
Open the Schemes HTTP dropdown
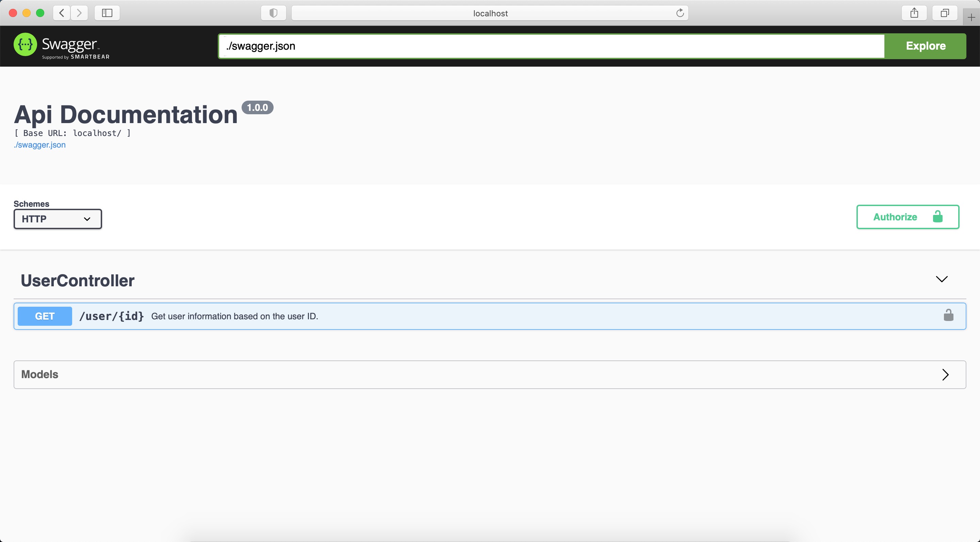pyautogui.click(x=58, y=219)
